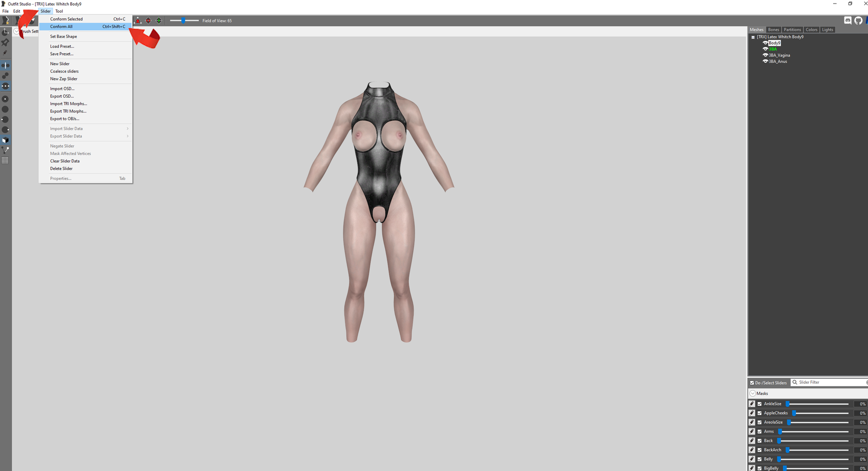Uncheck the AreolaSize slider checkbox
The height and width of the screenshot is (471, 868).
pos(759,422)
